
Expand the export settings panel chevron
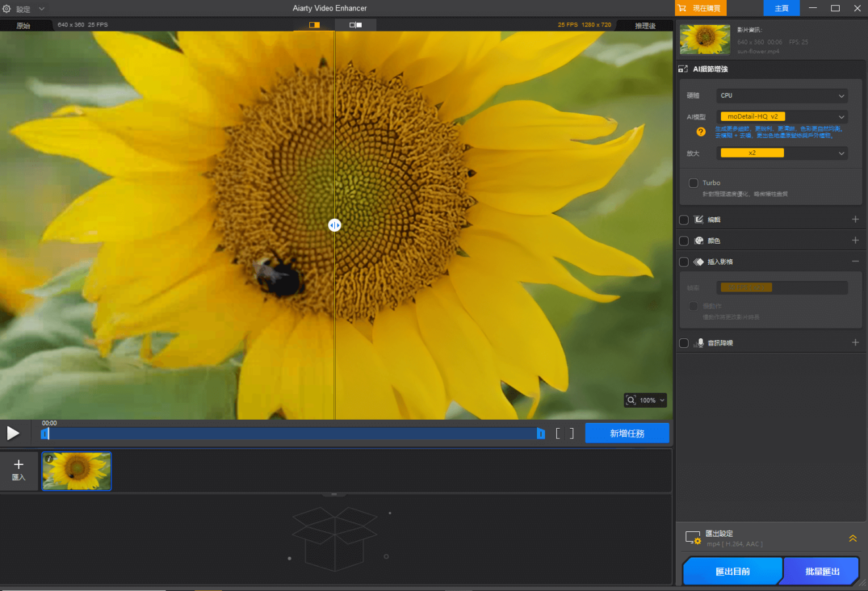coord(852,538)
